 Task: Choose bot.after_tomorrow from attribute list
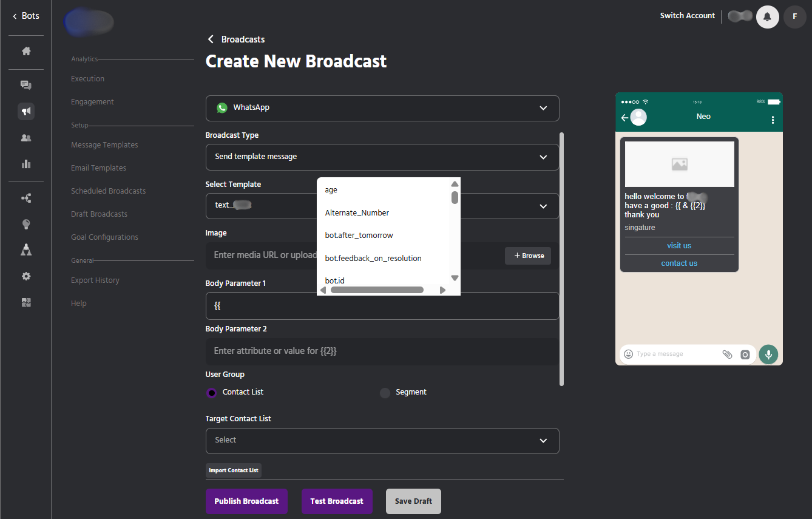[359, 236]
